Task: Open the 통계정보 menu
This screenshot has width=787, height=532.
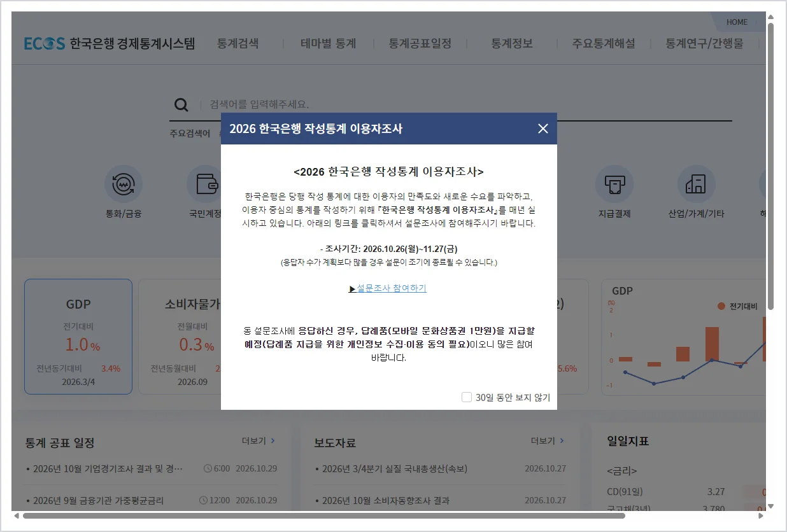Action: point(511,43)
